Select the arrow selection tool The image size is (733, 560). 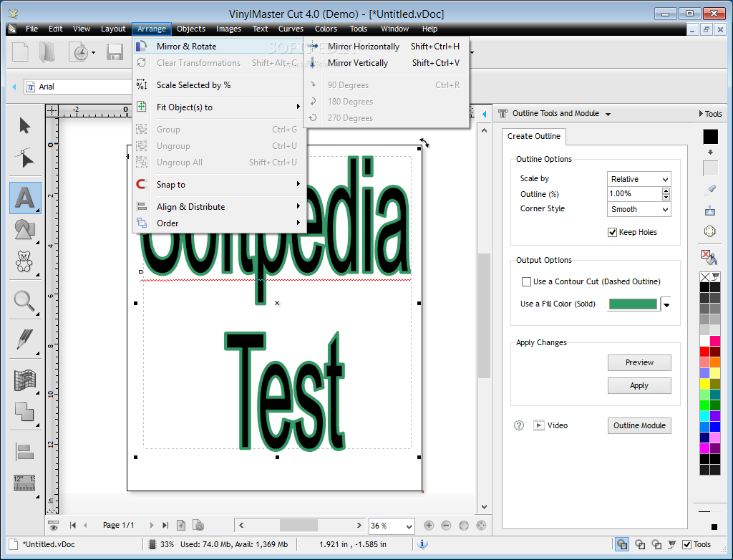coord(25,125)
